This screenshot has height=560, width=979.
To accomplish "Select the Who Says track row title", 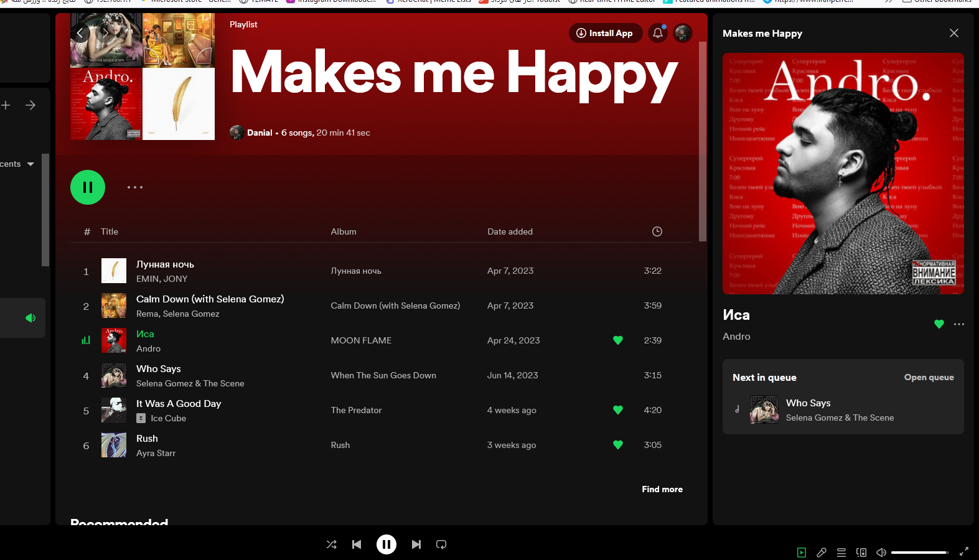I will 159,369.
